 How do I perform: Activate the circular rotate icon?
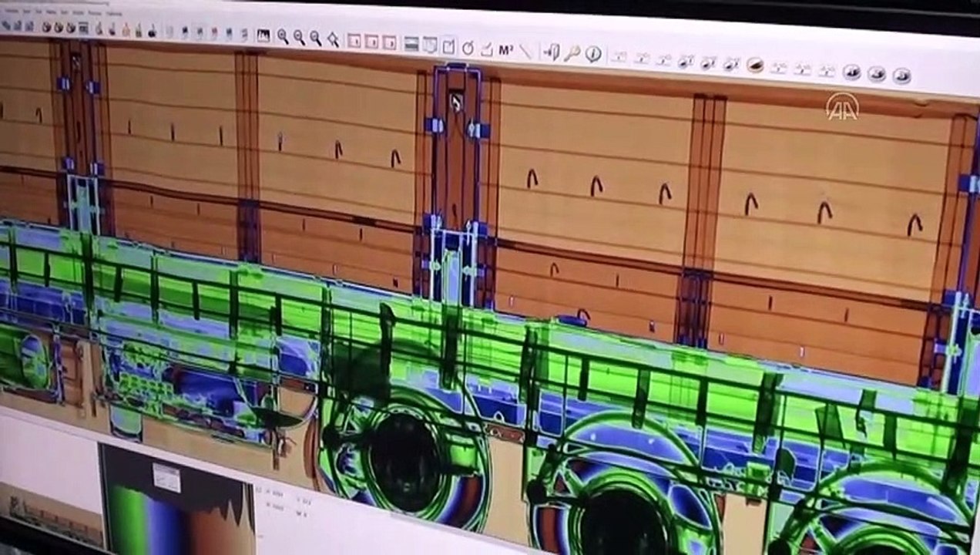click(x=467, y=48)
